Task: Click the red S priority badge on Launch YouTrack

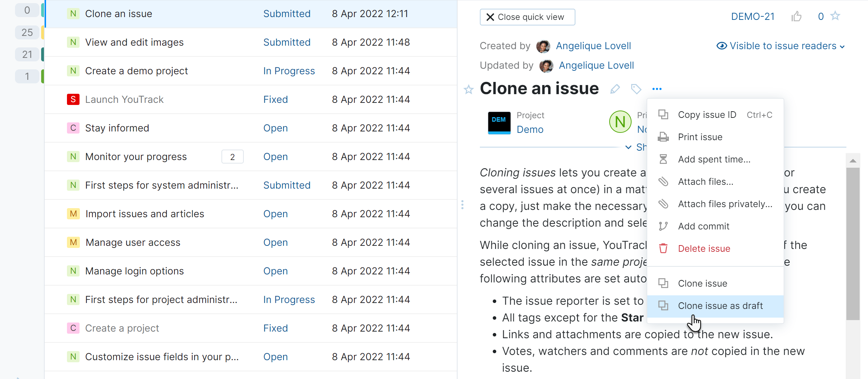Action: (x=73, y=99)
